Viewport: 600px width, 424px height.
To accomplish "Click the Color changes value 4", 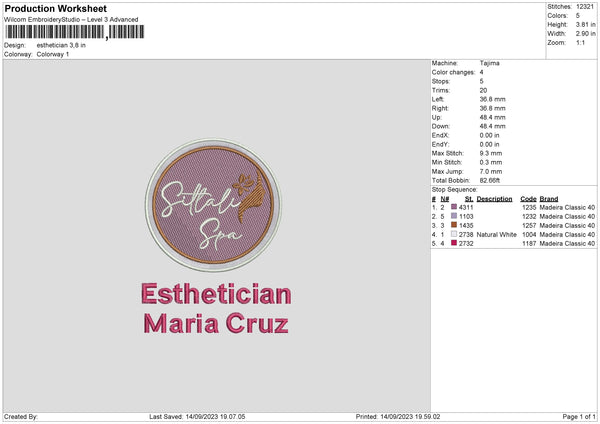I will tap(481, 72).
